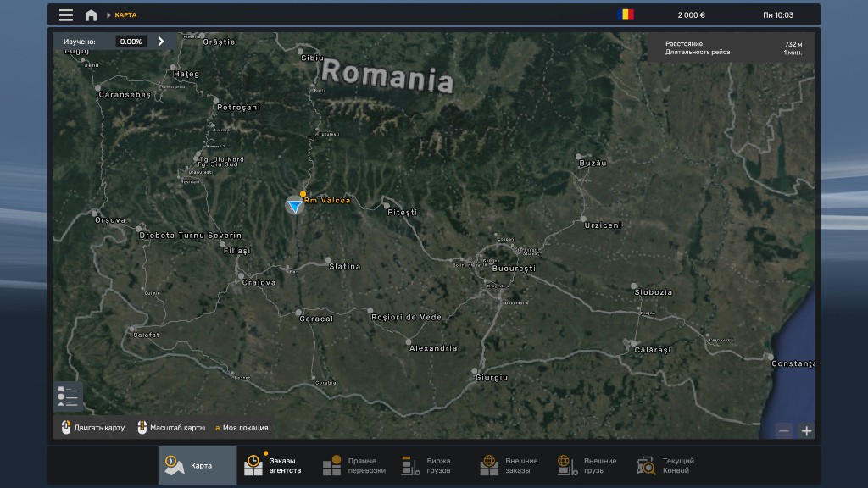Open the Внешние заказы tab

509,465
